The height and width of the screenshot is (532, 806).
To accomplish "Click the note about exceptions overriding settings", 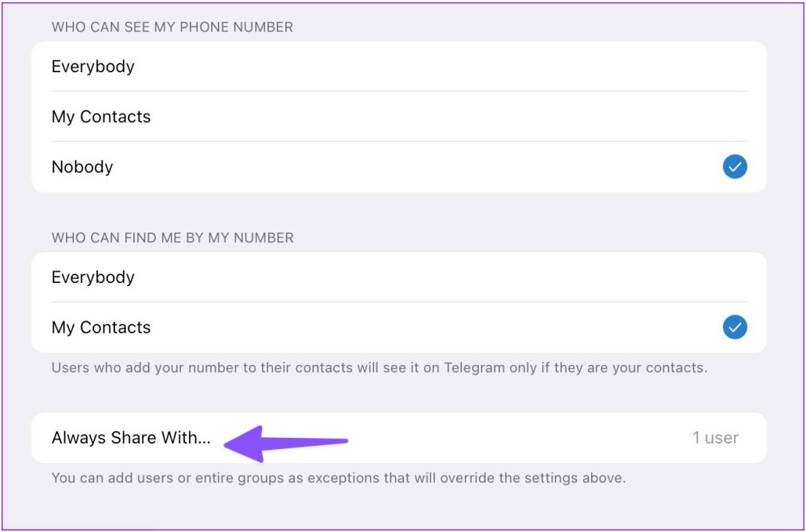I will click(339, 479).
